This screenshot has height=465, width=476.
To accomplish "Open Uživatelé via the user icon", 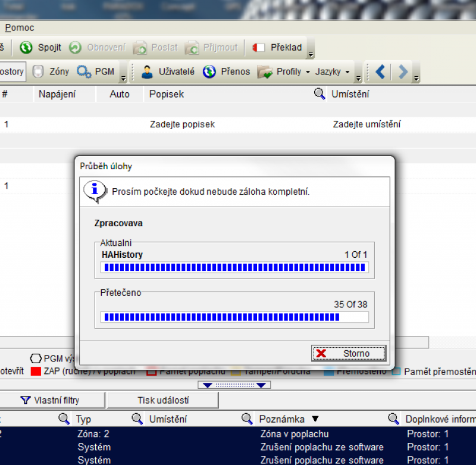I will (148, 71).
